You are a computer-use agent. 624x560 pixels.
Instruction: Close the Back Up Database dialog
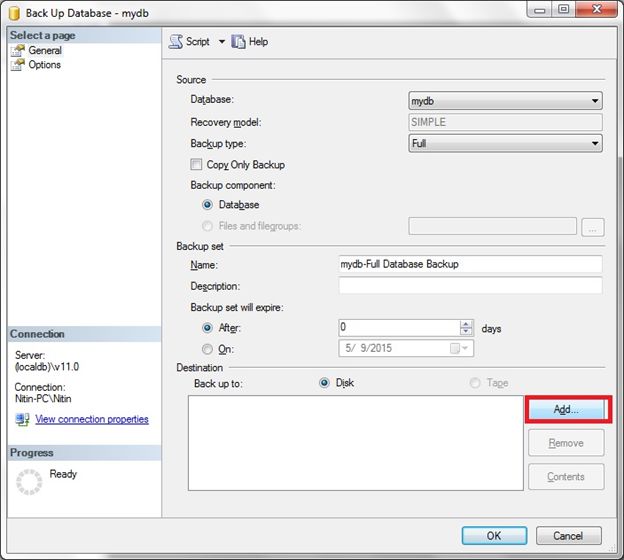click(596, 9)
